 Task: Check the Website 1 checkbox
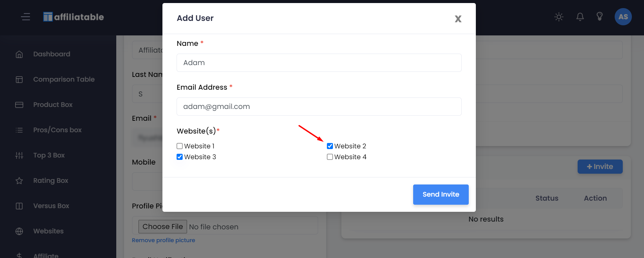tap(180, 146)
